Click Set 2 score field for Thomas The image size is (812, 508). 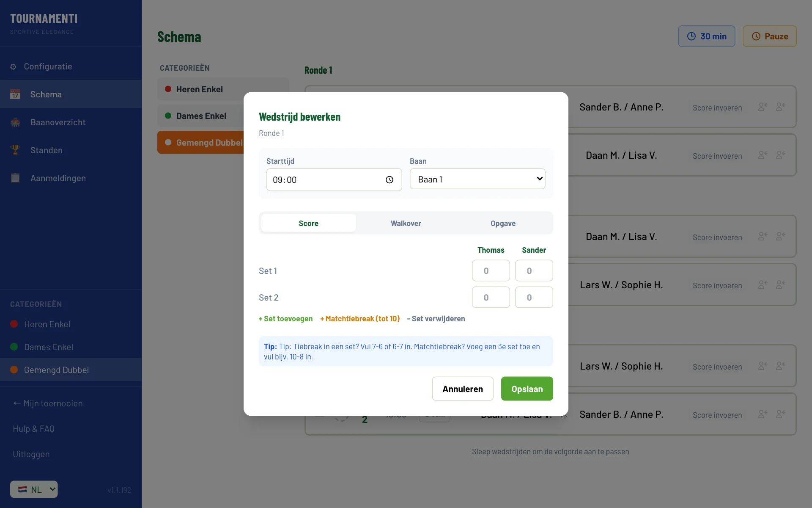click(x=491, y=297)
